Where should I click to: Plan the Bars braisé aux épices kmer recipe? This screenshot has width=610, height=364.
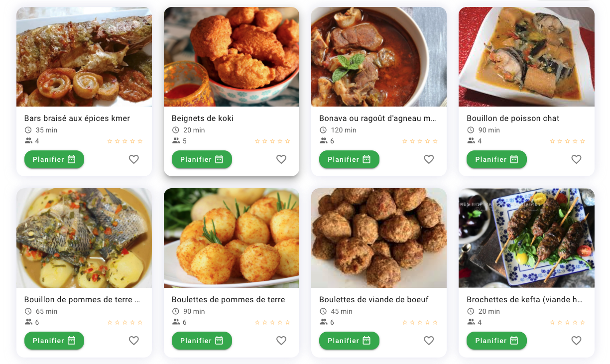[x=54, y=159]
